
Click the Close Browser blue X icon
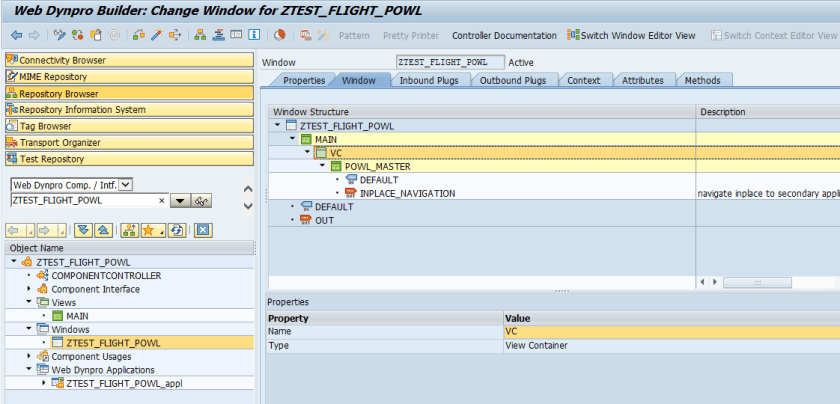(202, 230)
